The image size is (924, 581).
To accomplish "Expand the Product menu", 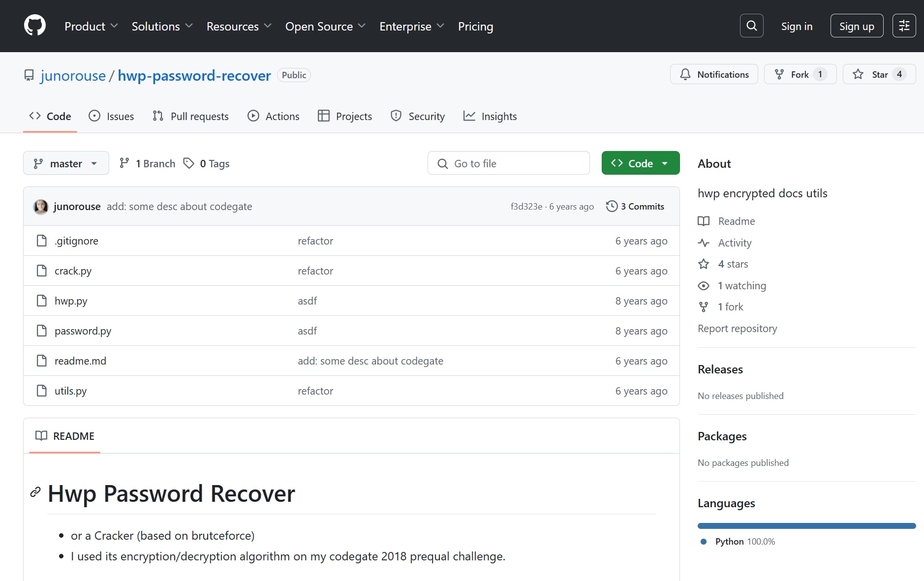I will [91, 26].
